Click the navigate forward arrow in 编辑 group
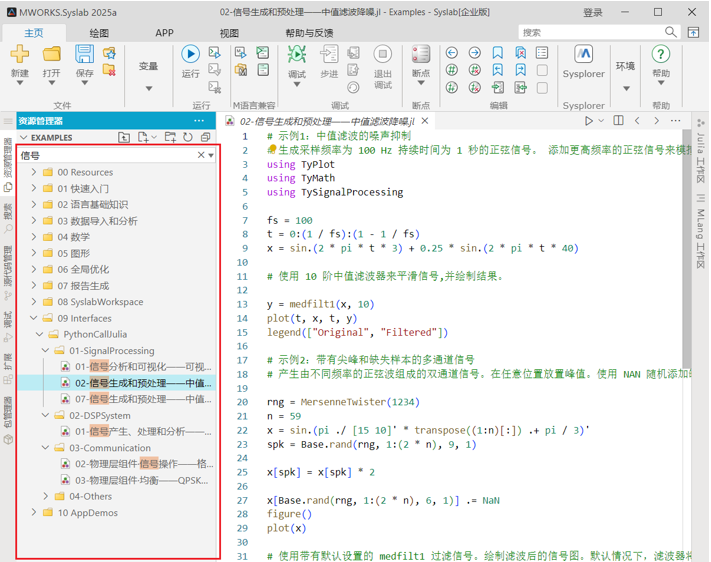711x562 pixels. coord(475,53)
